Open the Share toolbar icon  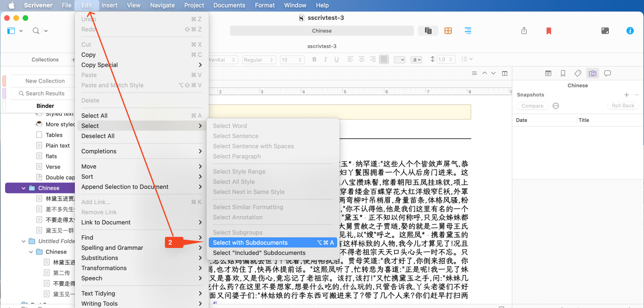[524, 30]
